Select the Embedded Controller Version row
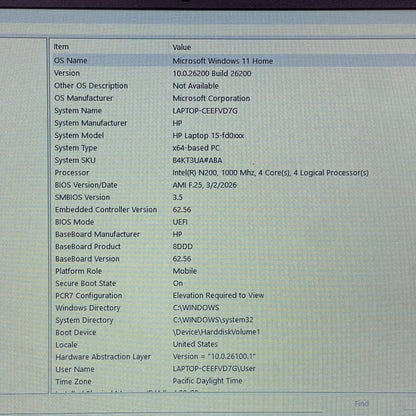The width and height of the screenshot is (416, 416). coord(233,210)
